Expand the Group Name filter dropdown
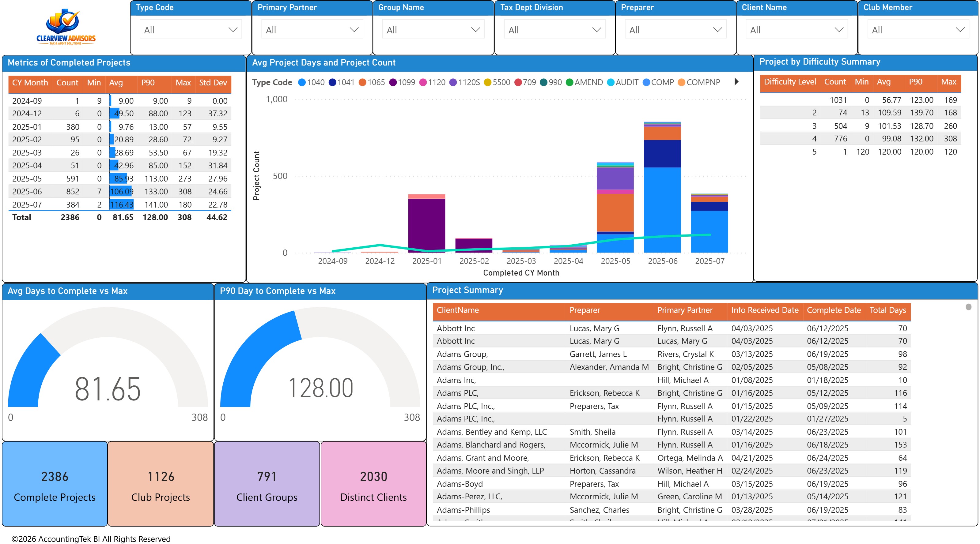This screenshot has width=980, height=544. [433, 30]
